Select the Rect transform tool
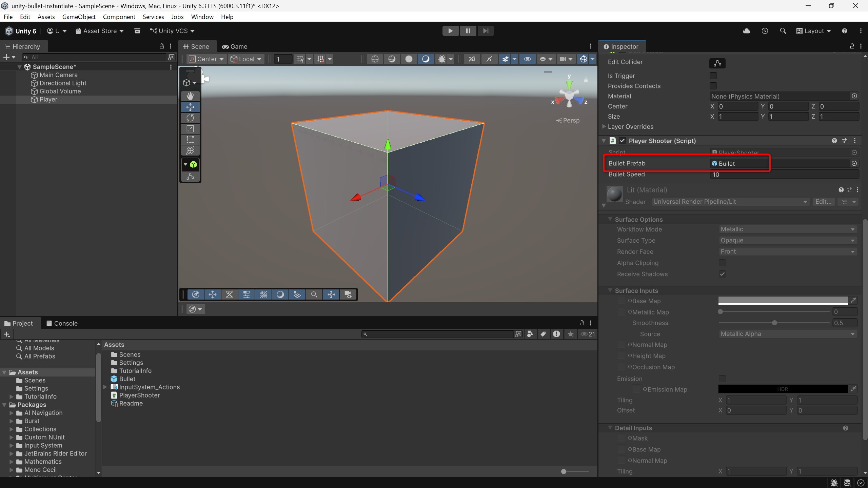Image resolution: width=868 pixels, height=488 pixels. (190, 140)
